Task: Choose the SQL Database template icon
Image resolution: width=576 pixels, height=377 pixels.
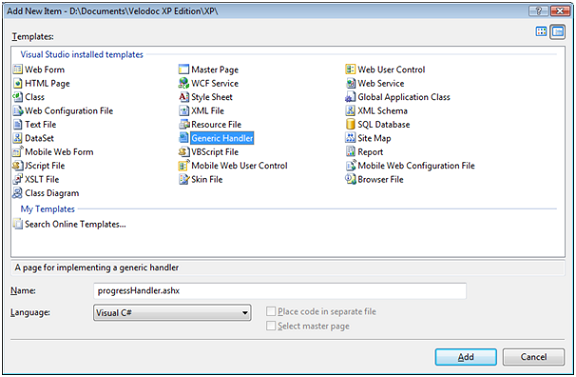Action: tap(350, 124)
